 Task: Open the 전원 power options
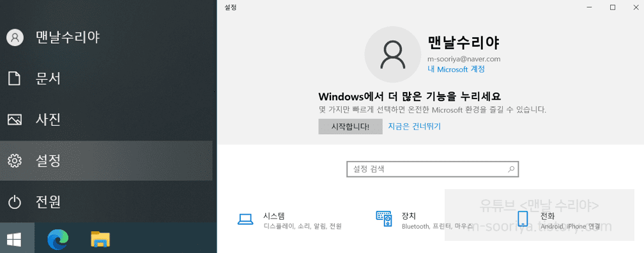(x=106, y=201)
